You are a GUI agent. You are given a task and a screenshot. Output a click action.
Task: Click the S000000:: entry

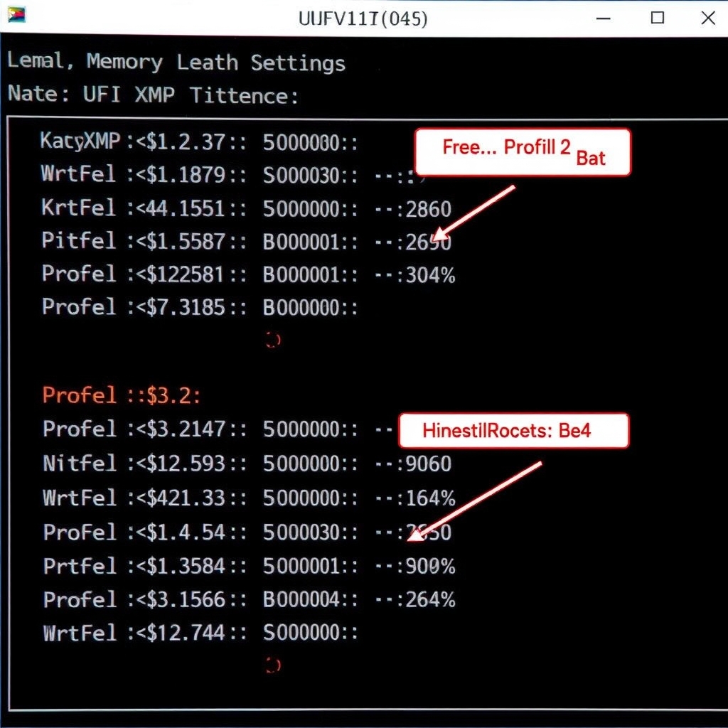[310, 633]
